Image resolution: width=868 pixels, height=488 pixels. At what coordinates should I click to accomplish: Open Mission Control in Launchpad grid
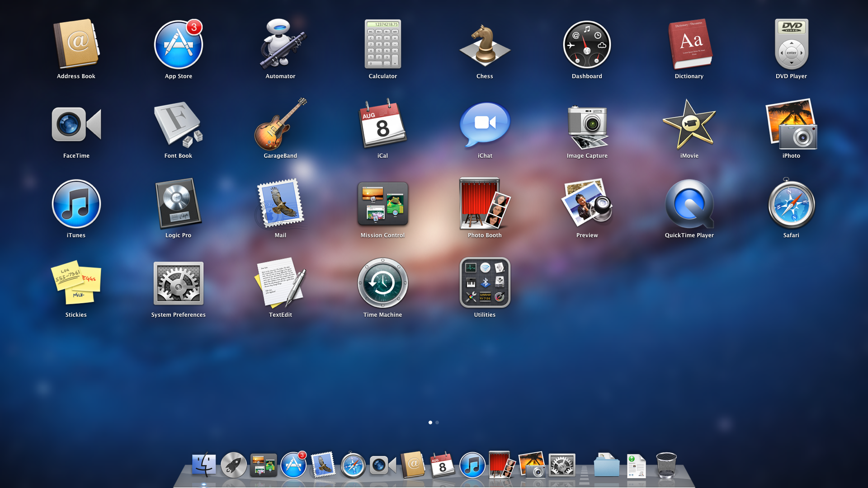[x=382, y=204]
